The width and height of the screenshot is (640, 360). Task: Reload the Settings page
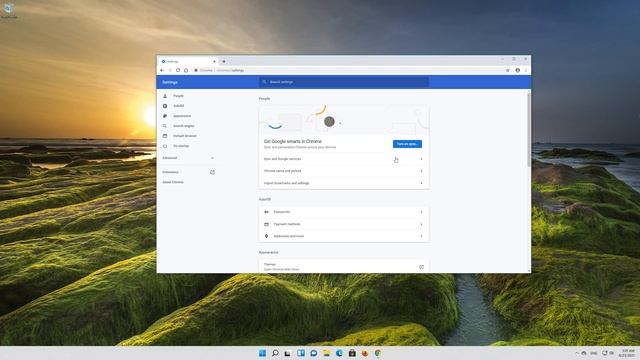[x=178, y=70]
